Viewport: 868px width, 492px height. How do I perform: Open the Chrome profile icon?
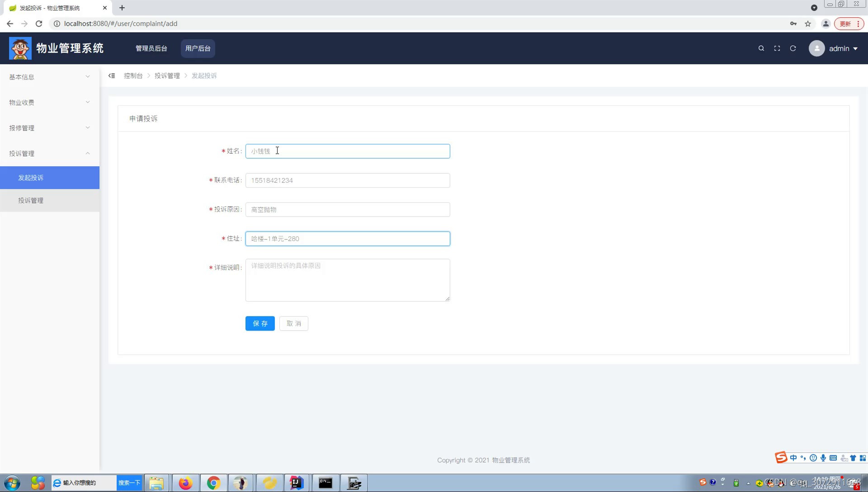(x=826, y=24)
